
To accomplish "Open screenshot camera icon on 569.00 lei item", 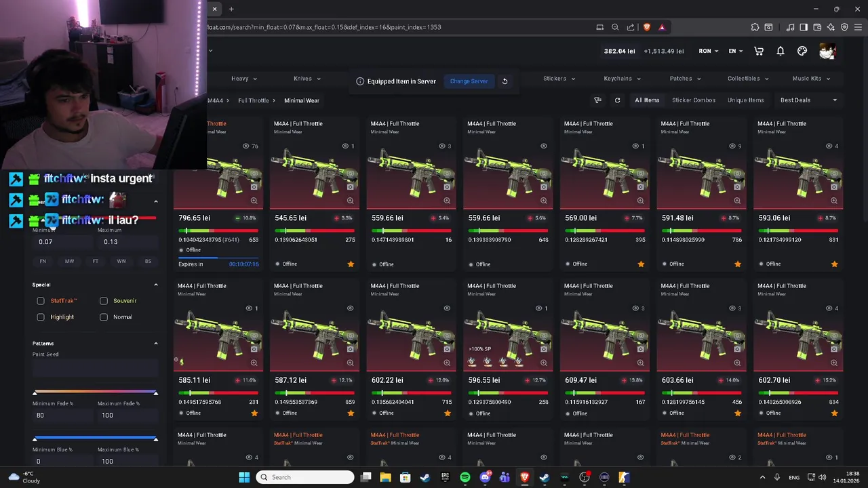I will point(640,186).
